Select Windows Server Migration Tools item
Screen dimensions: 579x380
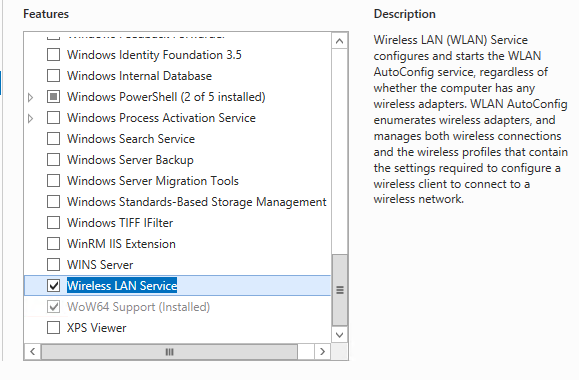coord(153,181)
